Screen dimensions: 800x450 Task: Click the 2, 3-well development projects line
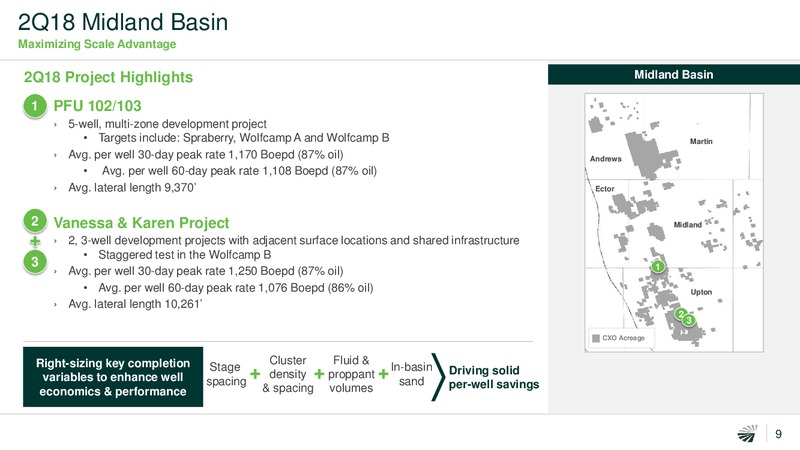coord(294,240)
